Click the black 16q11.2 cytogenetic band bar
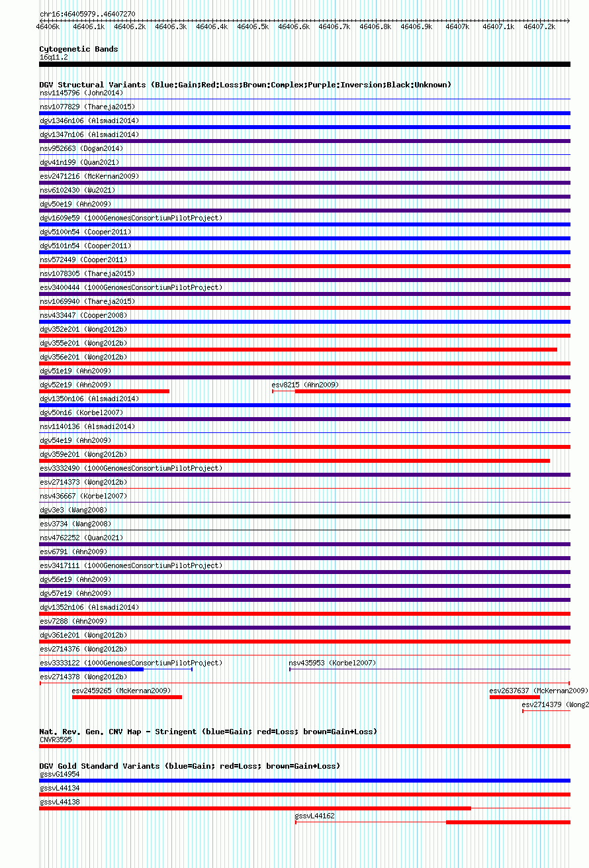Image resolution: width=589 pixels, height=868 pixels. pos(304,64)
